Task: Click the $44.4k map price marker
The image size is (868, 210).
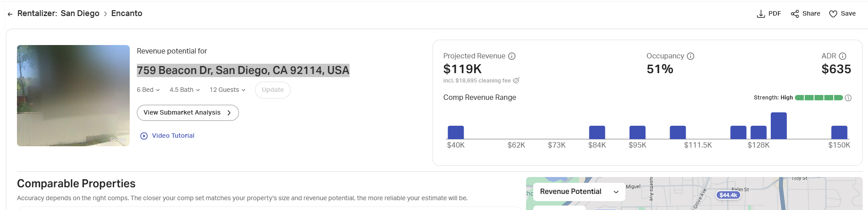Action: coord(728,195)
